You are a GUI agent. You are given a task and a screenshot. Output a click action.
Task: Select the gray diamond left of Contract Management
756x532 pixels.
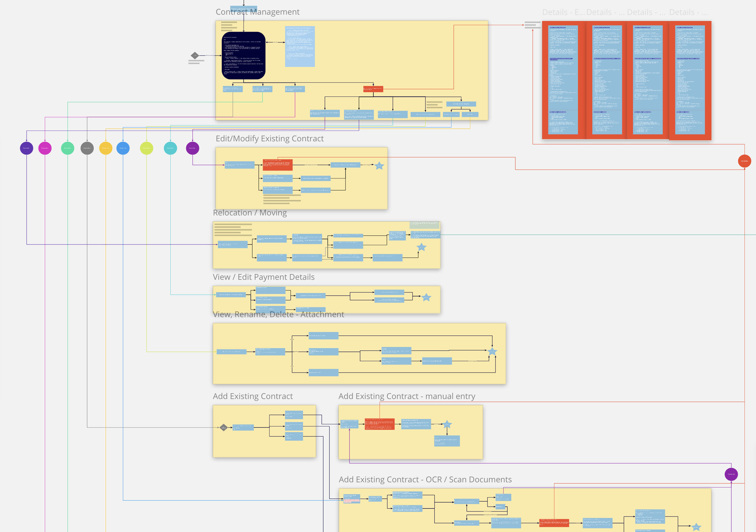[x=195, y=55]
